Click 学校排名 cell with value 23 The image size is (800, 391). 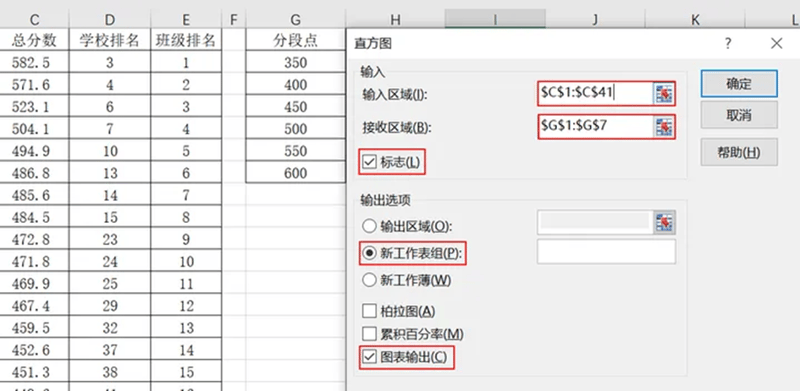coord(110,239)
